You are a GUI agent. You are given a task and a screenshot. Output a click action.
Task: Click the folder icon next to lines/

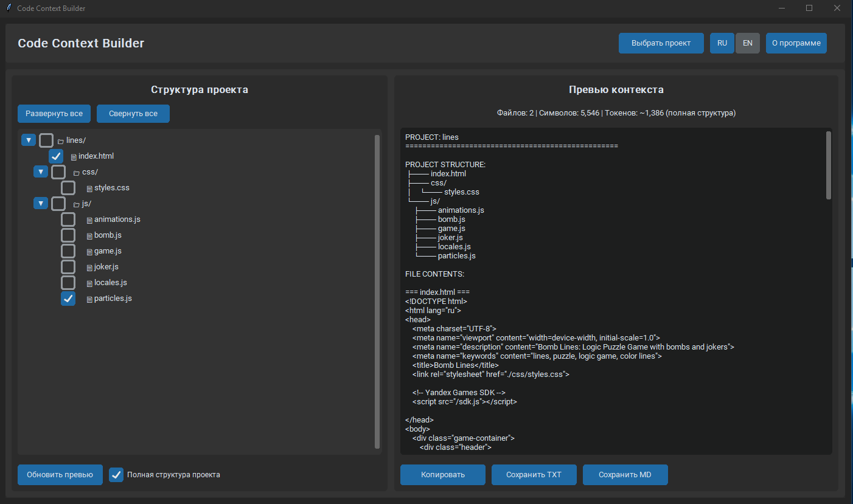[x=60, y=141]
